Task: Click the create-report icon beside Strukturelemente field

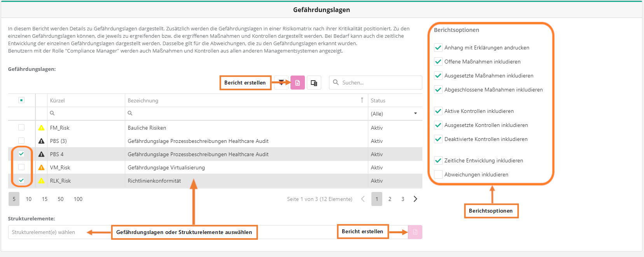Action: coord(415,232)
